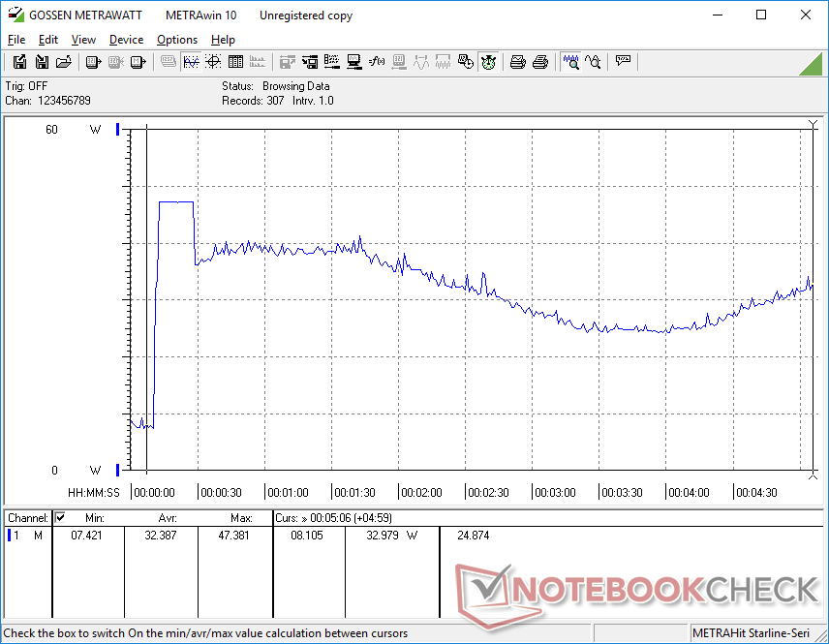Open a file with the folder icon
Screen dimensions: 829x644
64,62
